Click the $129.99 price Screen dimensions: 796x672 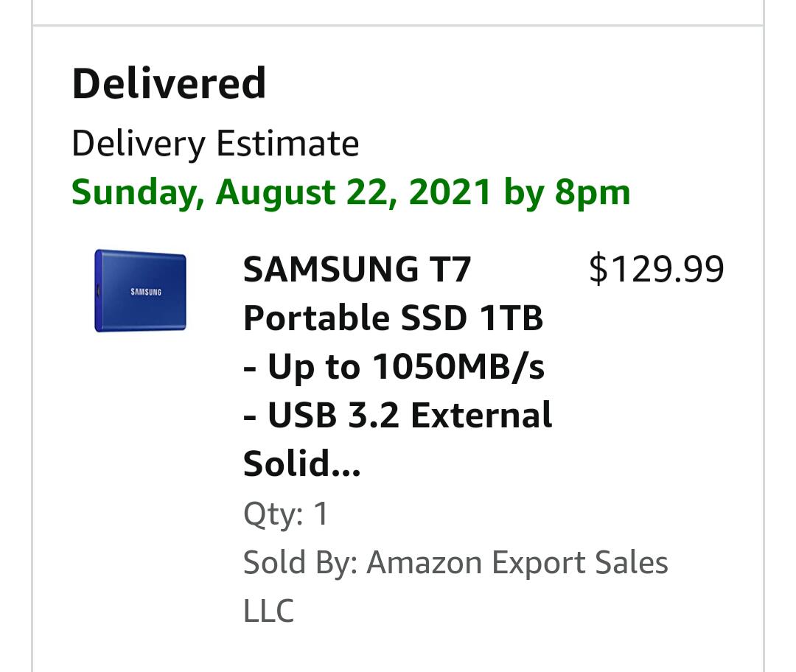click(656, 269)
